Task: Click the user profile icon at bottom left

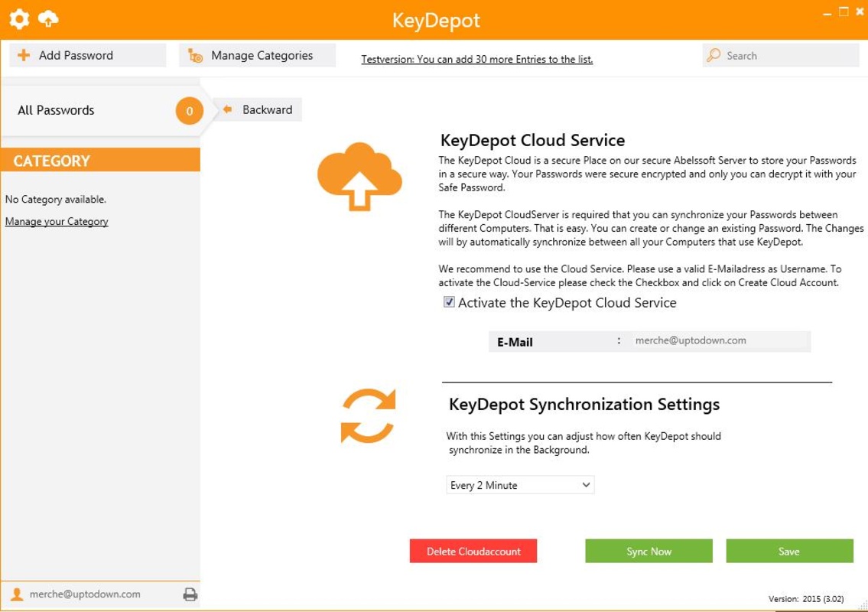Action: pyautogui.click(x=17, y=594)
